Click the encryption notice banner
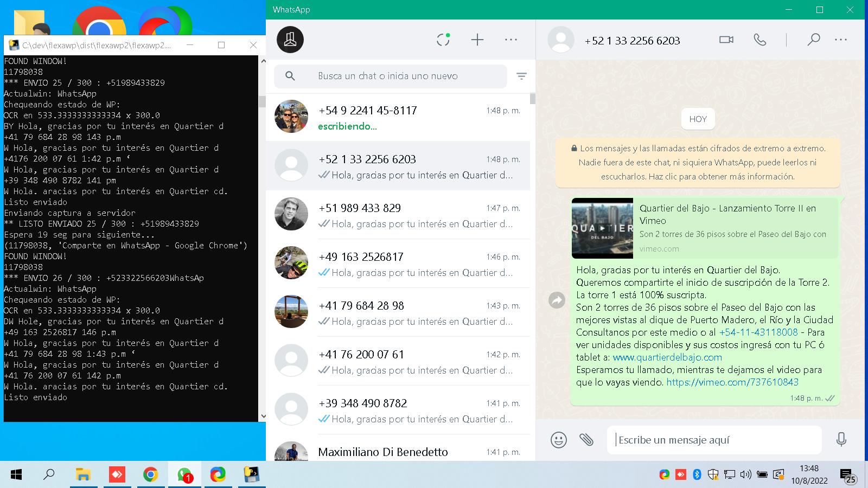 pos(698,162)
